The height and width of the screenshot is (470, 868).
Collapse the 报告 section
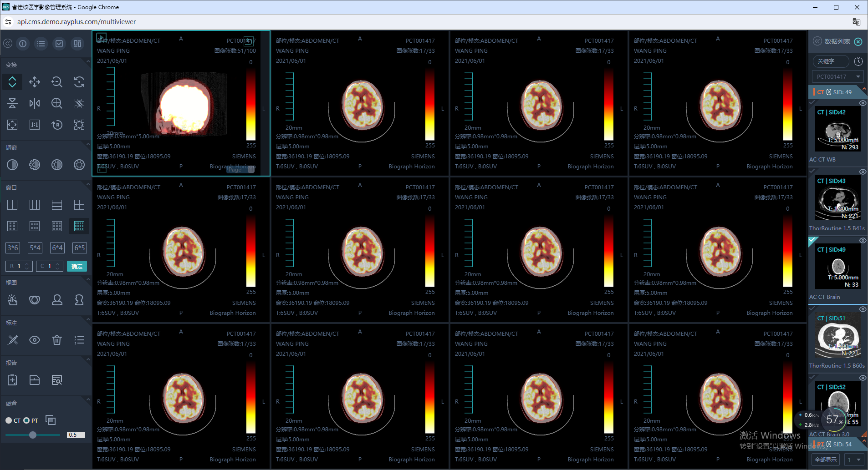coord(88,359)
